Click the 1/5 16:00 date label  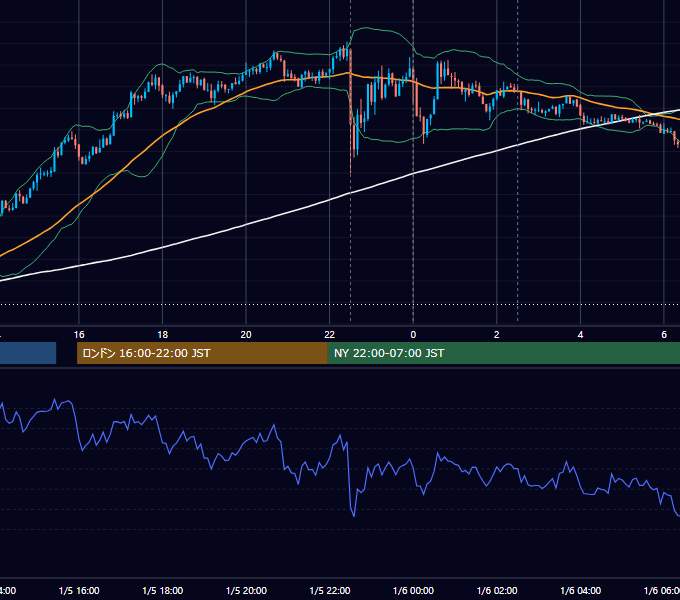pyautogui.click(x=79, y=590)
